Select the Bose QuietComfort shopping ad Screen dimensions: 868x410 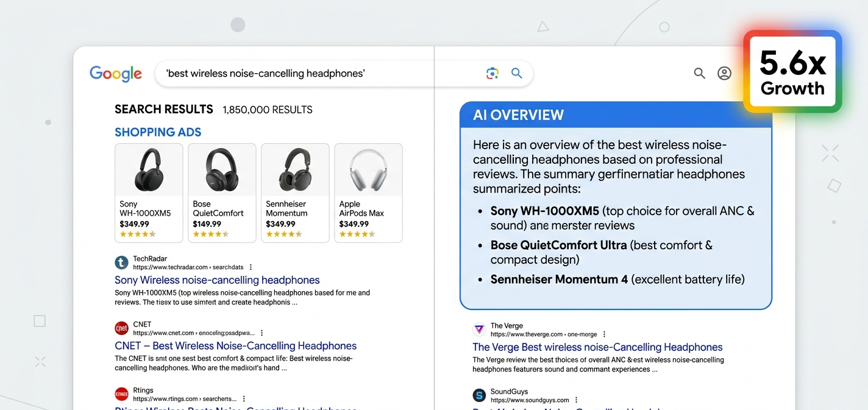click(222, 193)
